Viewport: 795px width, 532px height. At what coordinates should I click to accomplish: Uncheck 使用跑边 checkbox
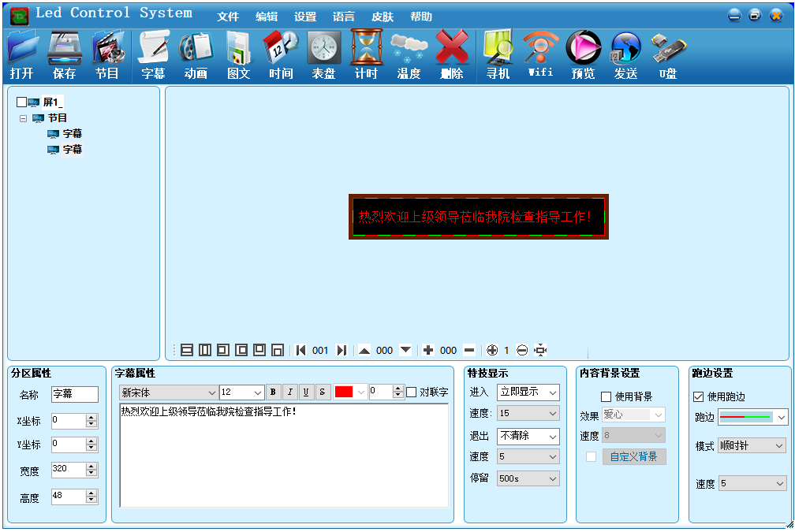[698, 396]
